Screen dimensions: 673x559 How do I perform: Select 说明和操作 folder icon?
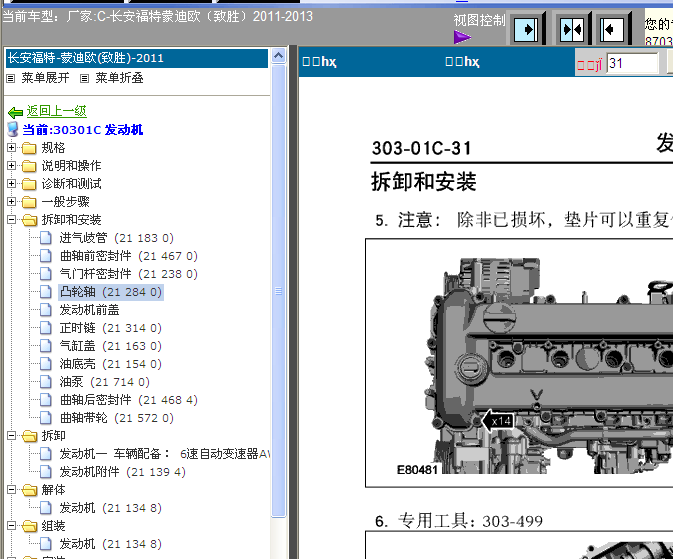tap(29, 166)
